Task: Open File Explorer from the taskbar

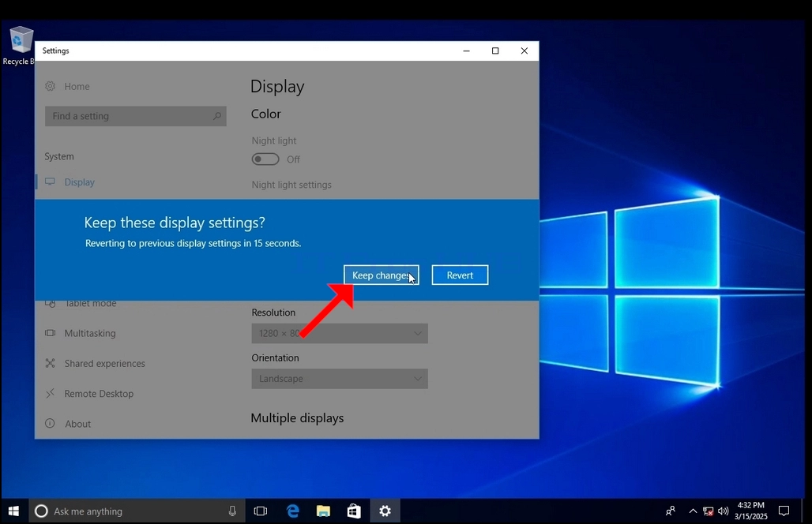Action: coord(323,511)
